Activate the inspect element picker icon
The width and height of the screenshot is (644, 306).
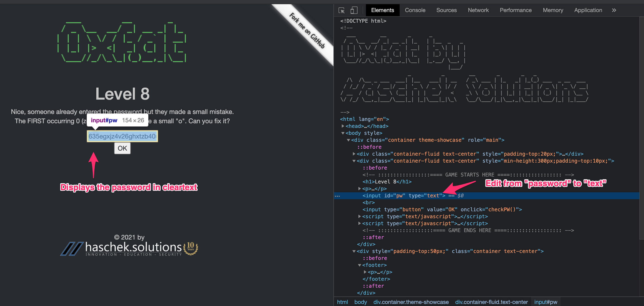pyautogui.click(x=341, y=10)
